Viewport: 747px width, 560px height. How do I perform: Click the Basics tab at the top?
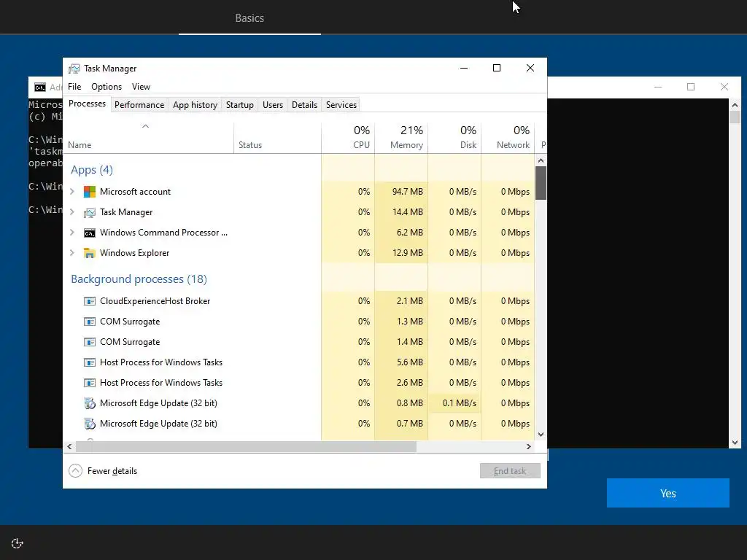(249, 18)
